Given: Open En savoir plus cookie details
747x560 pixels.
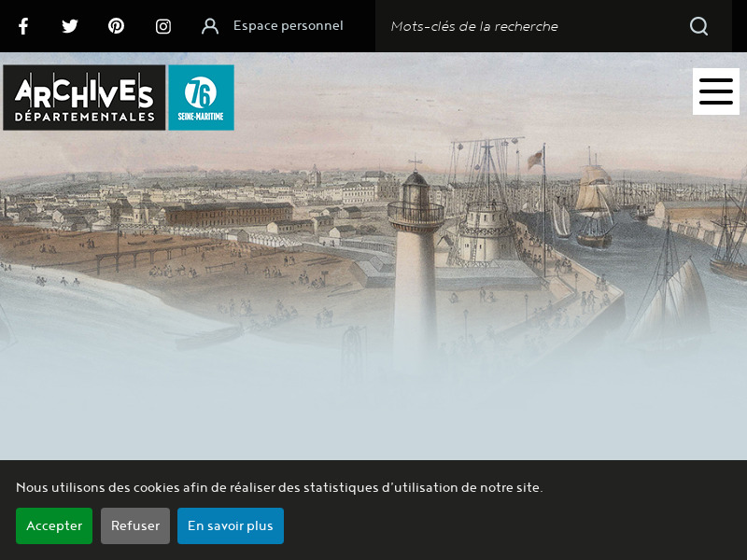Looking at the screenshot, I should (x=230, y=525).
